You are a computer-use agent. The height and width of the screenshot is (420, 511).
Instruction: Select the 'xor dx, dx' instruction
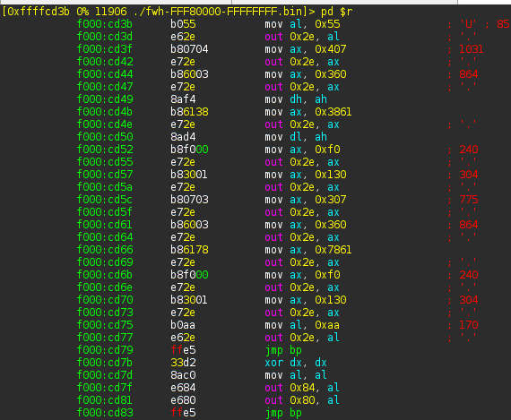pyautogui.click(x=296, y=363)
